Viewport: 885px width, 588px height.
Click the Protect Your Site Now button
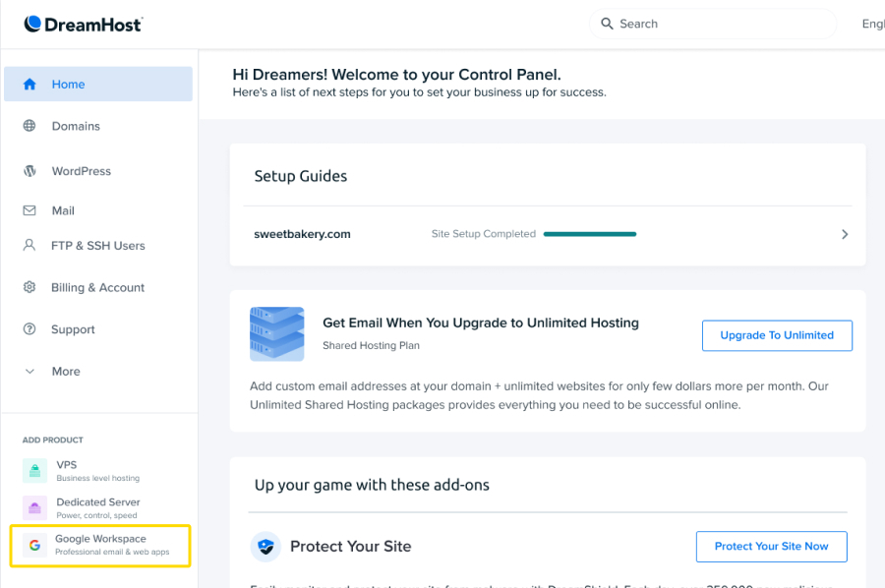771,547
